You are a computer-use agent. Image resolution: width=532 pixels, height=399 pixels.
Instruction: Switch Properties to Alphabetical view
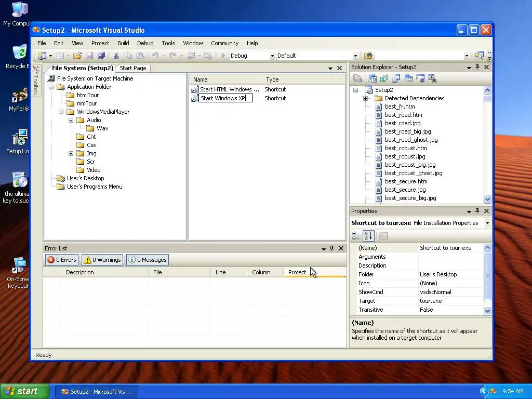tap(368, 236)
